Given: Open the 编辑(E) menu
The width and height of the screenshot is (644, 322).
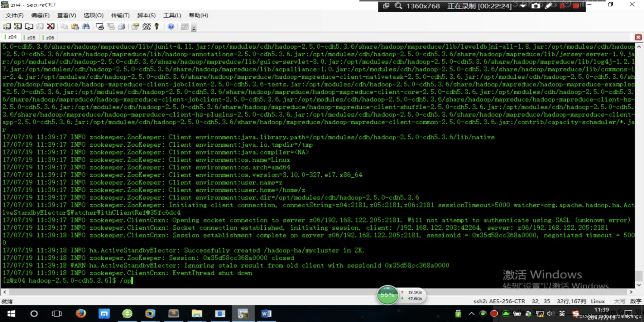Looking at the screenshot, I should (40, 15).
